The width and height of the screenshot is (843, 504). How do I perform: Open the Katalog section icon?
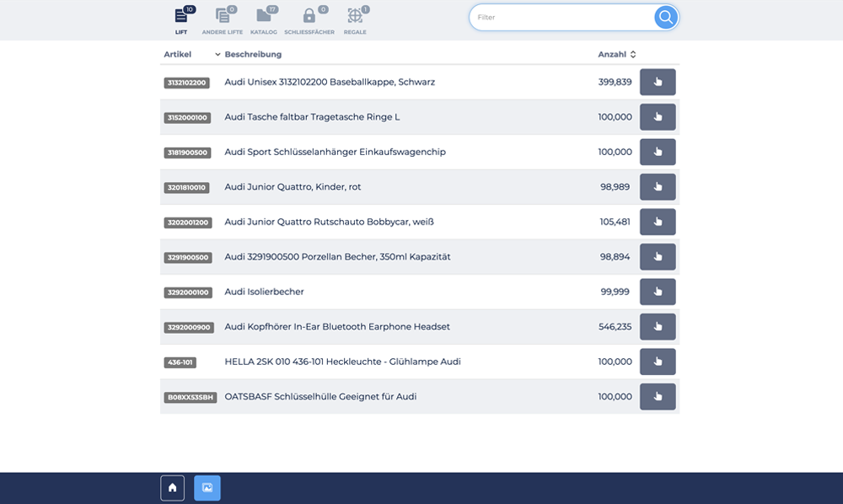(x=264, y=20)
